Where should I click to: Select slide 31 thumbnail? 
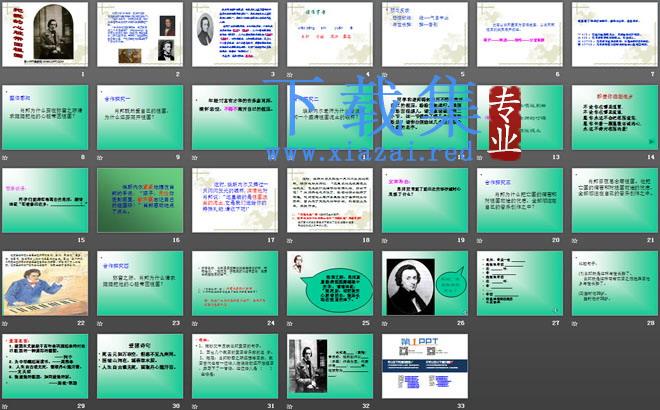[x=235, y=366]
